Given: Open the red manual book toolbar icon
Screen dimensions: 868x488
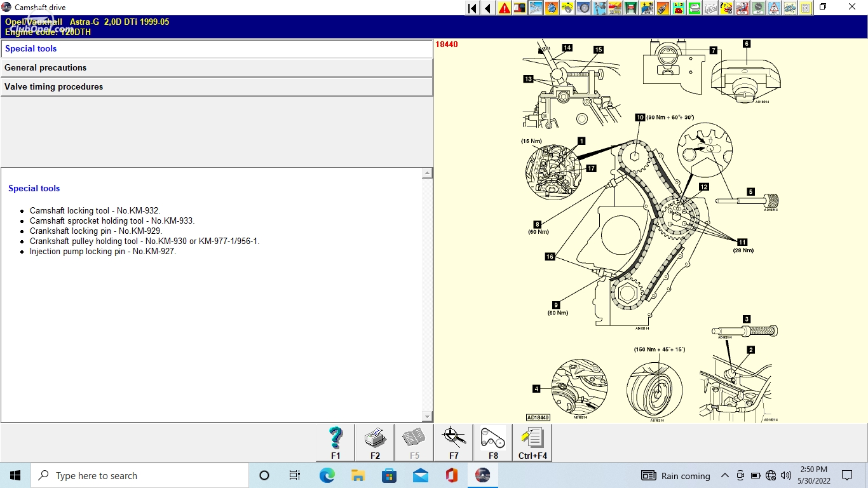Looking at the screenshot, I should tap(520, 8).
